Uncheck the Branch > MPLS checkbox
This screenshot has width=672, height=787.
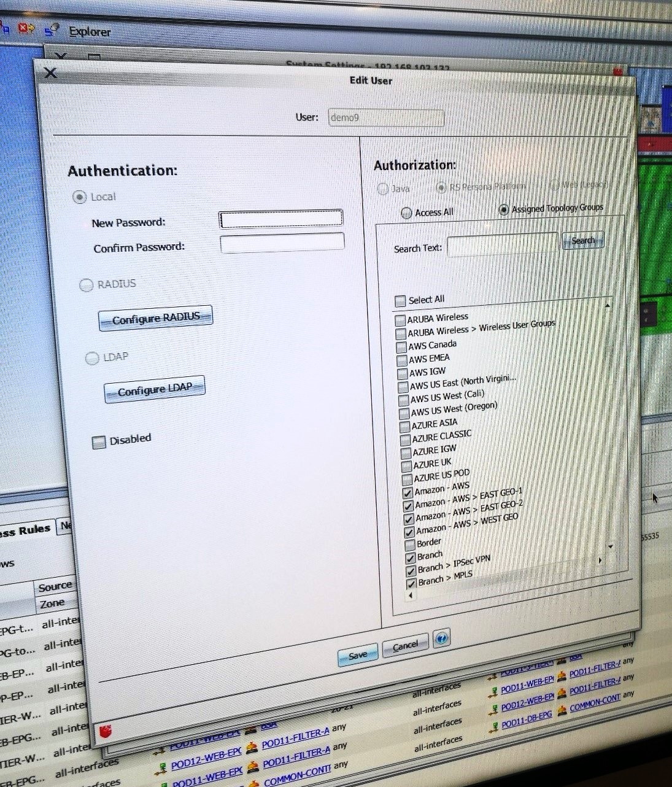pos(411,583)
